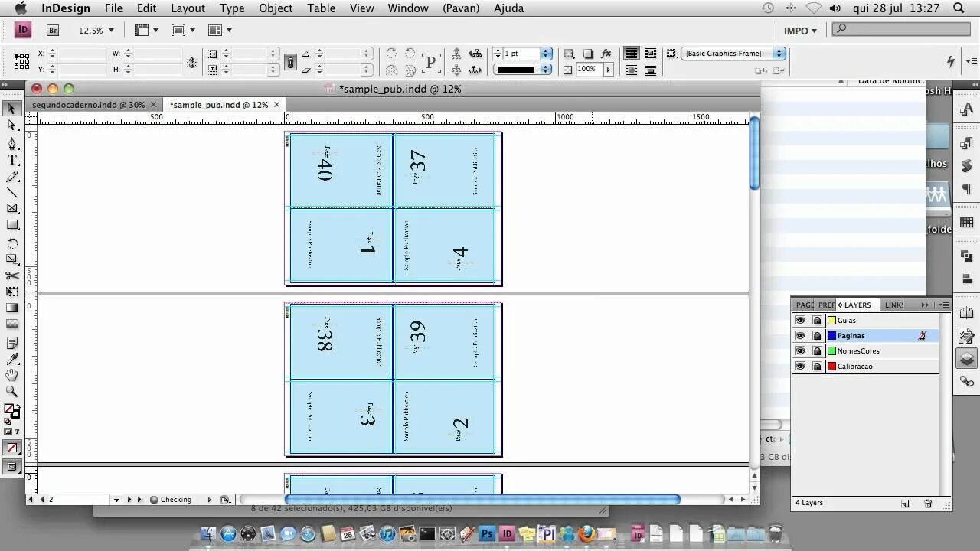The height and width of the screenshot is (551, 980).
Task: Select the Type tool
Action: 12,160
